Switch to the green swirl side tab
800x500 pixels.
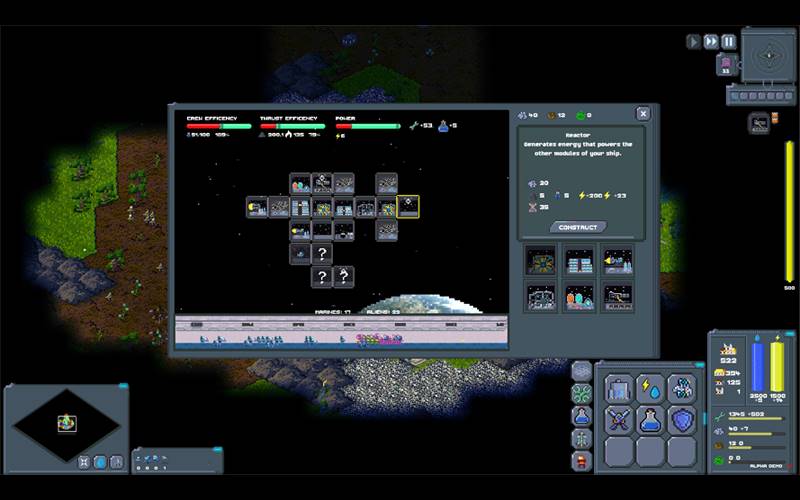coord(582,393)
